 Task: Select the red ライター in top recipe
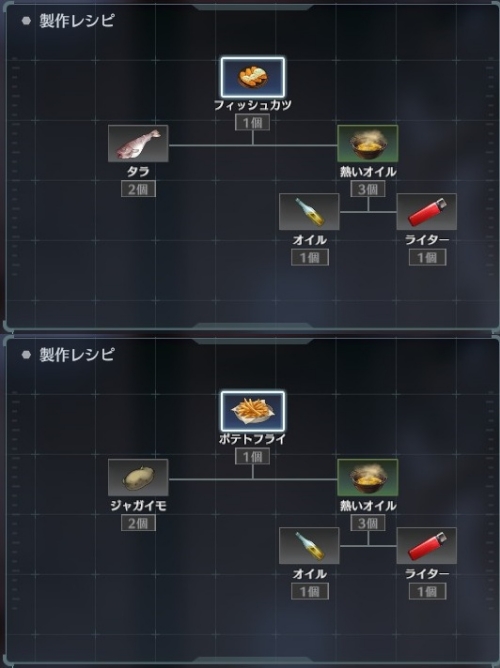[426, 212]
